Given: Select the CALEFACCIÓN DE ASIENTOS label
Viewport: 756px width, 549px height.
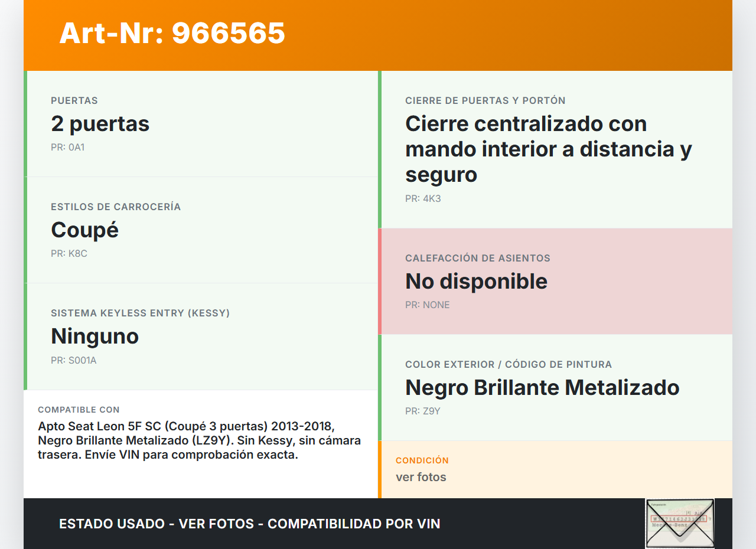Looking at the screenshot, I should coord(478,258).
